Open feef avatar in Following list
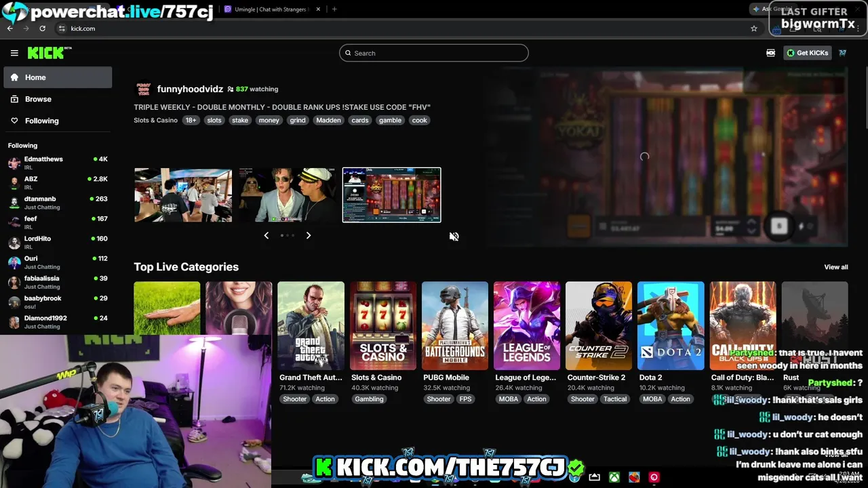This screenshot has width=868, height=488. 14,222
